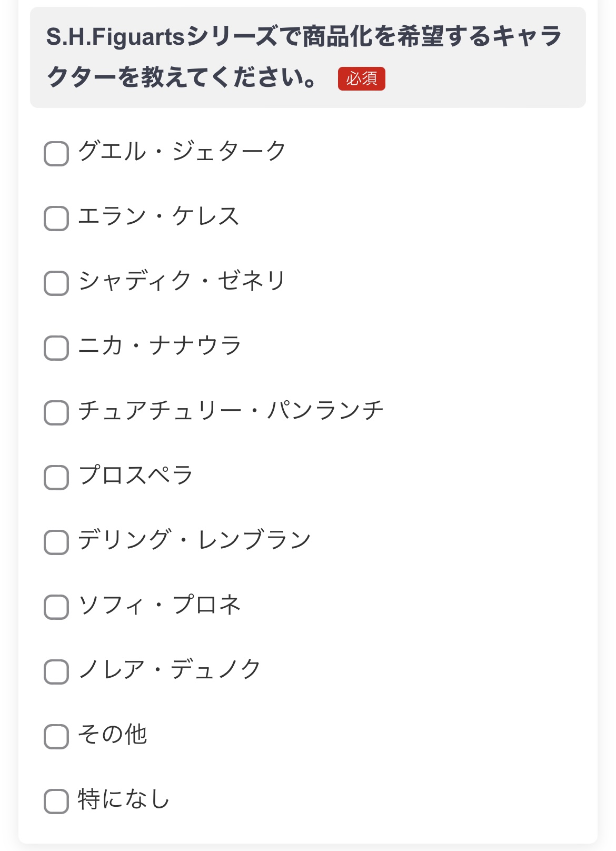Select the シャディク・ゼネリ checkbox
This screenshot has width=616, height=851.
pyautogui.click(x=56, y=283)
